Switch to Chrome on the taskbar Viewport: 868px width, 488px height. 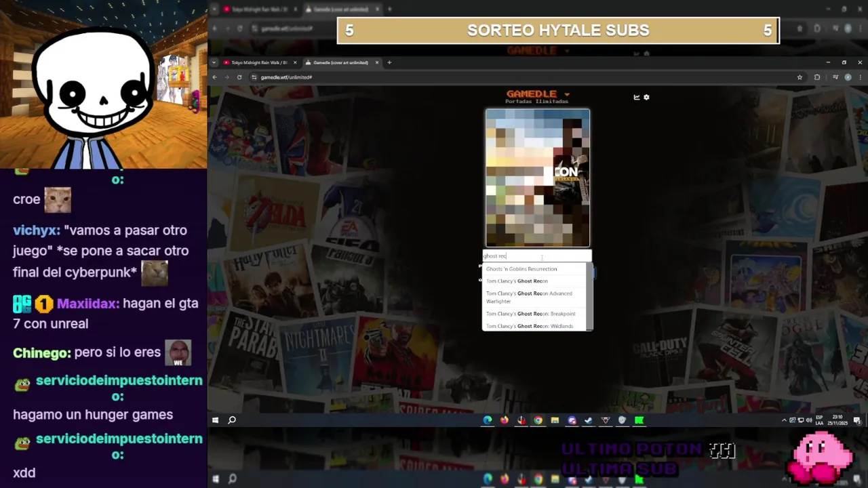point(538,420)
